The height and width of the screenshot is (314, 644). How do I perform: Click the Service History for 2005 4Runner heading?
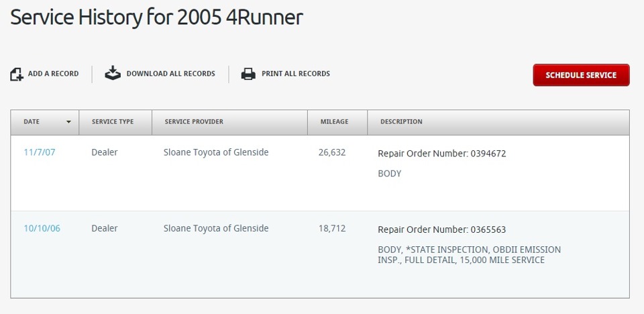(156, 17)
